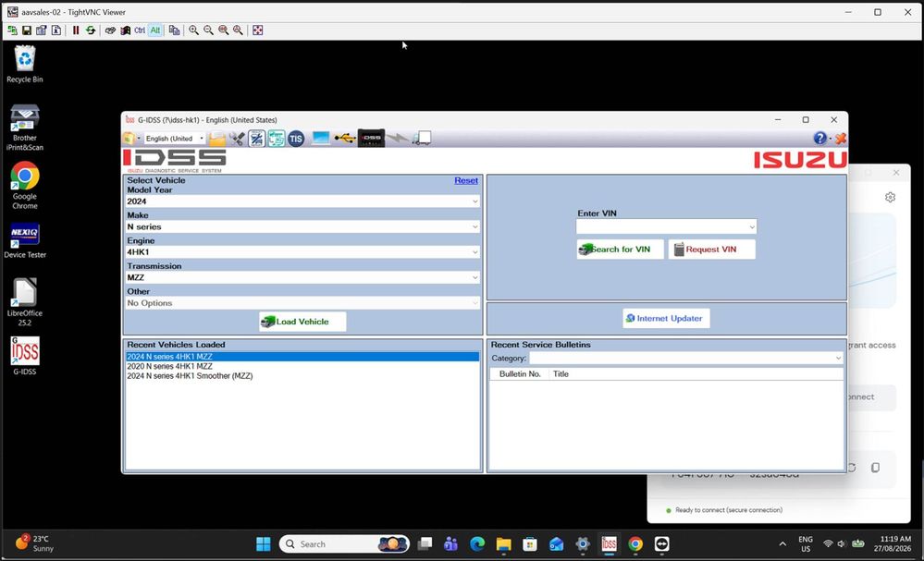Toggle TightVNC full screen mode
Image resolution: width=924 pixels, height=561 pixels.
(x=257, y=30)
